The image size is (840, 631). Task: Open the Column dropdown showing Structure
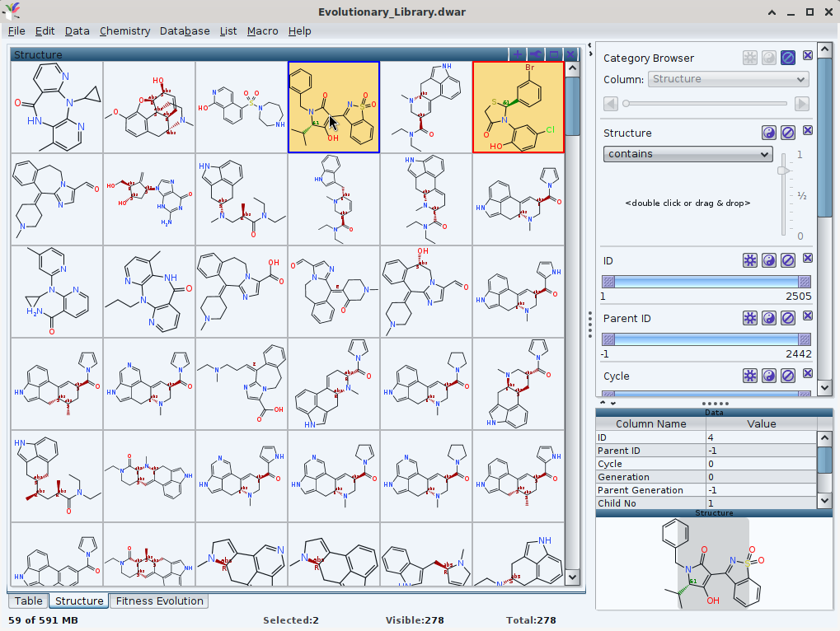[728, 79]
